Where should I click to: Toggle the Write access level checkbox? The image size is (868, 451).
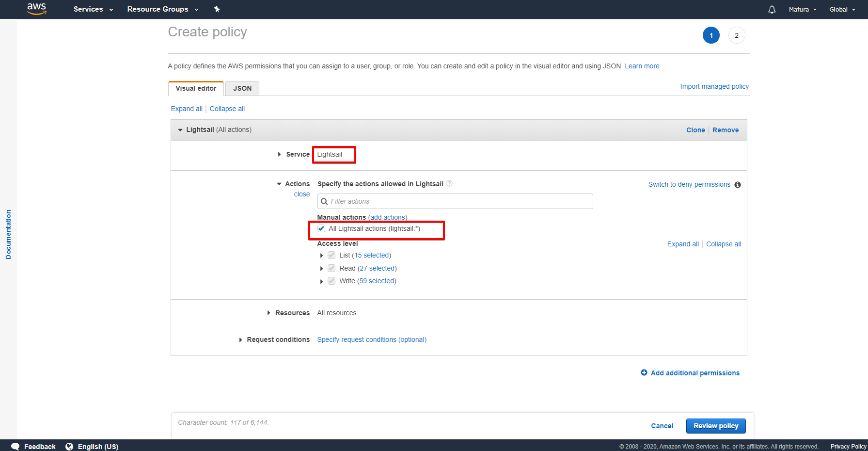[x=331, y=281]
